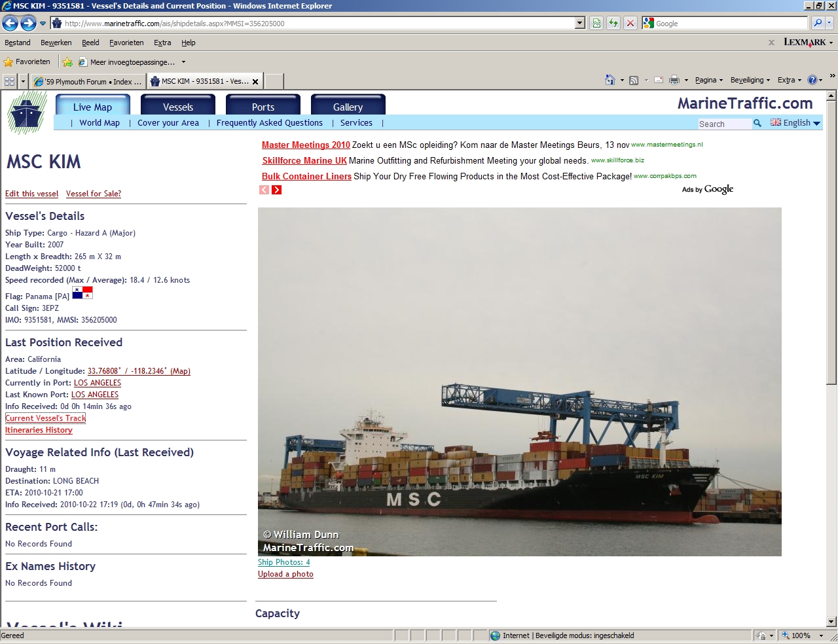Click the Panama flag icon

pyautogui.click(x=82, y=293)
